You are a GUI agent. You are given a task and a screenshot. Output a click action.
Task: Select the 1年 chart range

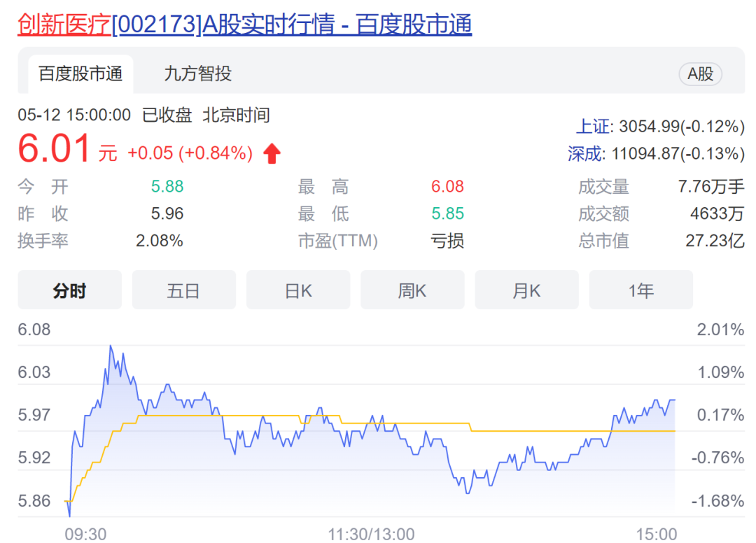[x=640, y=290]
